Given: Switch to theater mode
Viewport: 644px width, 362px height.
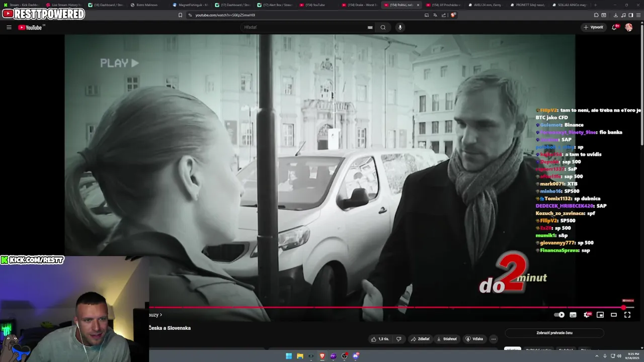Looking at the screenshot, I should (614, 315).
